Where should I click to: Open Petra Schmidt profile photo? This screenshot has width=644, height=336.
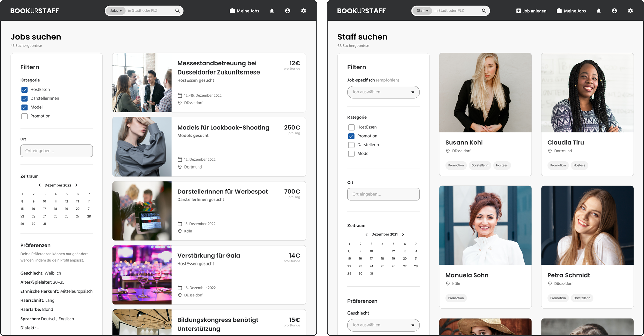[587, 225]
